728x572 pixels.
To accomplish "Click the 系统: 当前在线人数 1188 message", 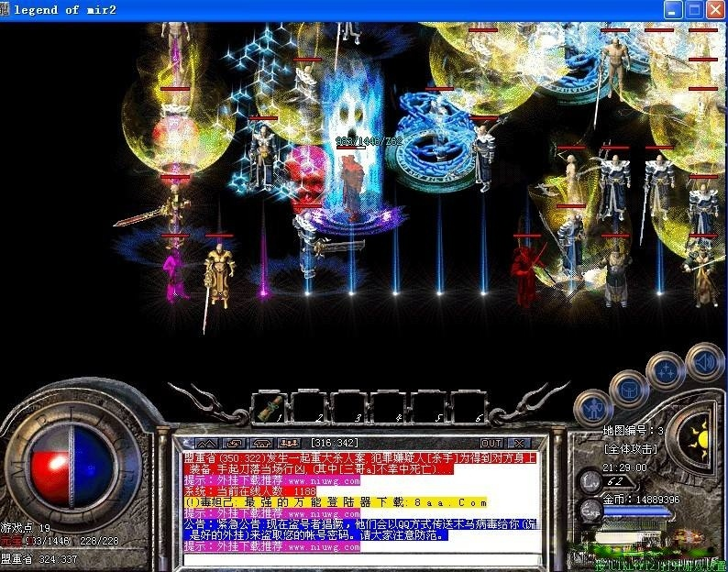I will pyautogui.click(x=249, y=491).
